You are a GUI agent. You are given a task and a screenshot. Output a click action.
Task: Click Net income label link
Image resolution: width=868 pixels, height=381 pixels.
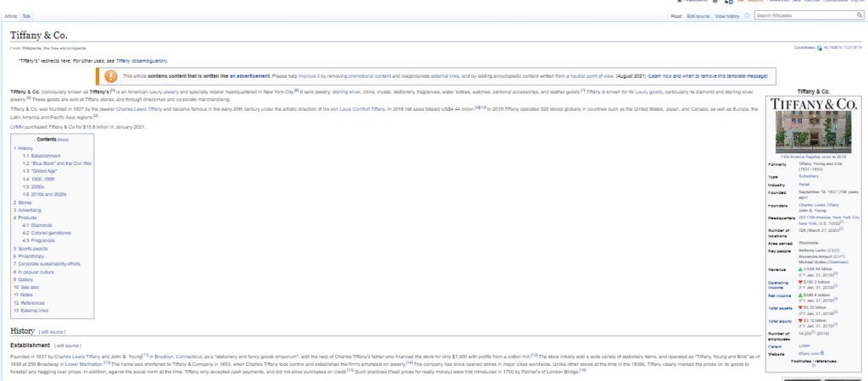pyautogui.click(x=780, y=295)
